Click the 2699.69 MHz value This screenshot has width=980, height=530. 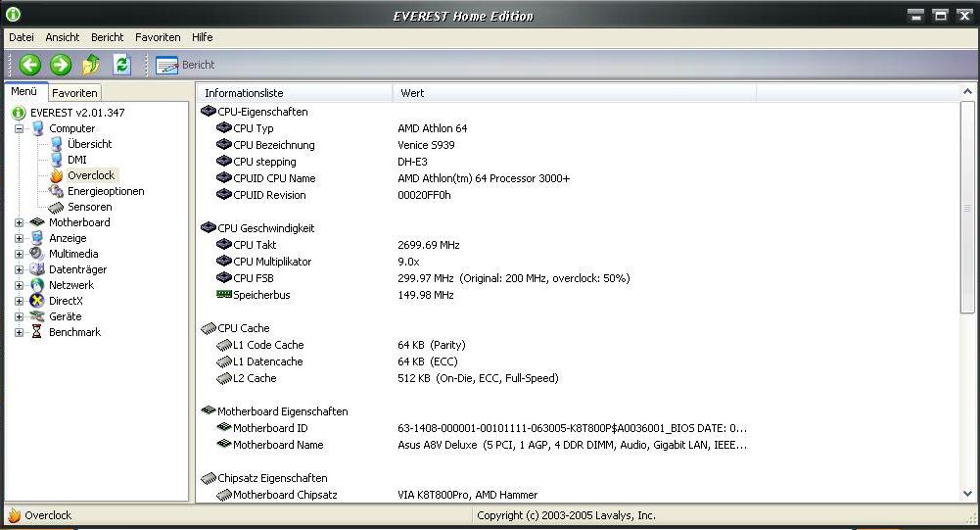429,245
